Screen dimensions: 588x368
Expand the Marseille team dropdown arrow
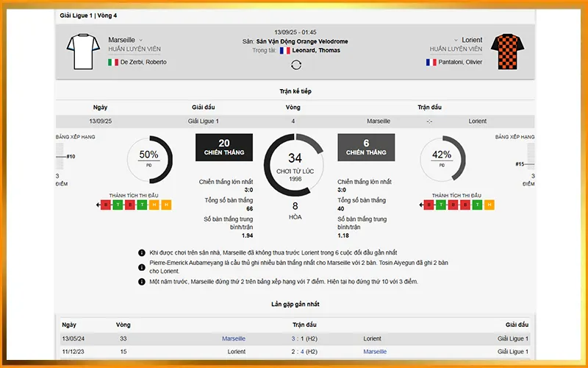(x=140, y=40)
